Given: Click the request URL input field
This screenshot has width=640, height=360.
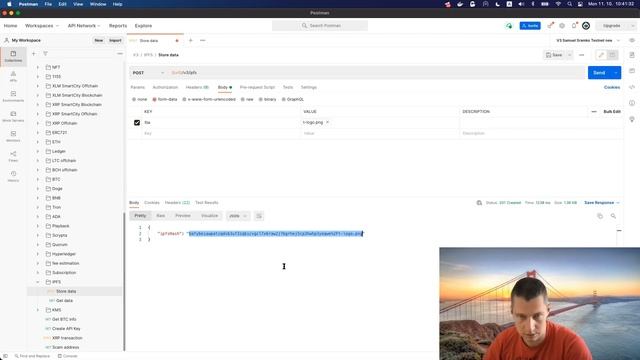Looking at the screenshot, I should click(x=377, y=73).
